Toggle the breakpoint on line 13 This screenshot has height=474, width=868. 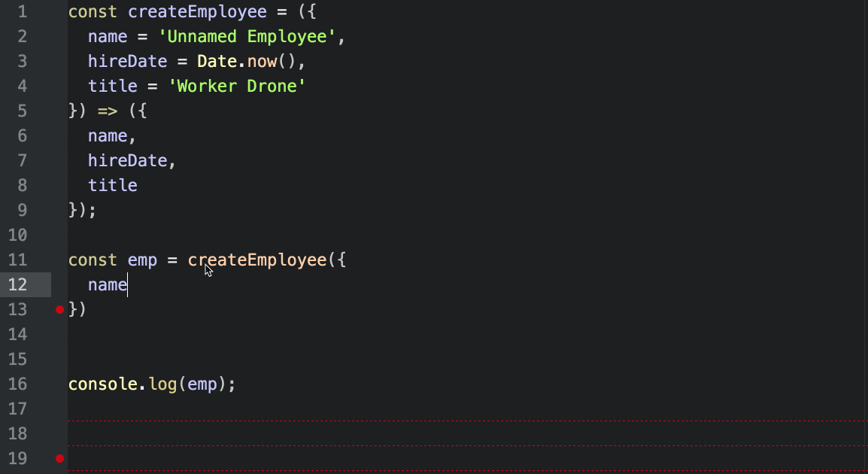pos(59,309)
